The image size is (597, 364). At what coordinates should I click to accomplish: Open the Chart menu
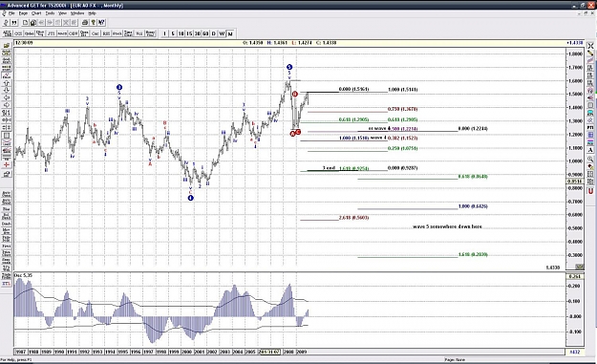(x=36, y=13)
